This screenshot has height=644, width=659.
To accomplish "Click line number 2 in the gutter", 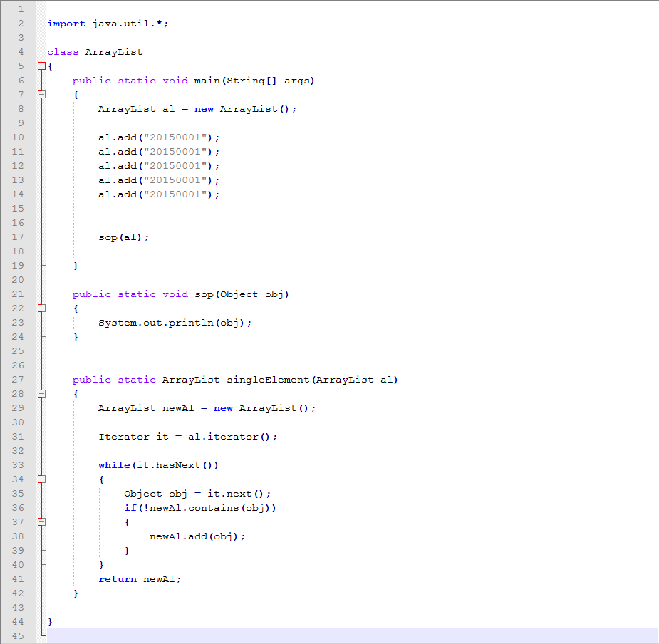I will [21, 24].
